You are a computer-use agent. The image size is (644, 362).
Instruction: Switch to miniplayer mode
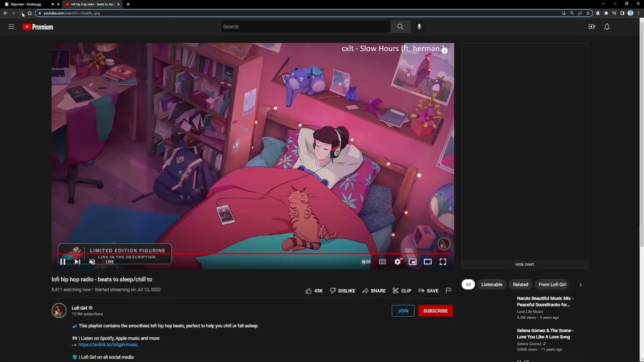[413, 261]
